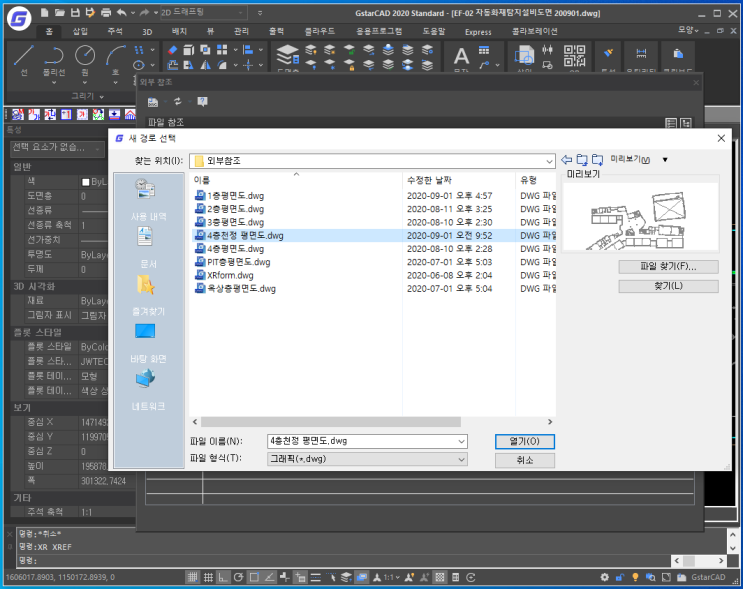
Task: Click the 취소 cancel button
Action: (525, 460)
